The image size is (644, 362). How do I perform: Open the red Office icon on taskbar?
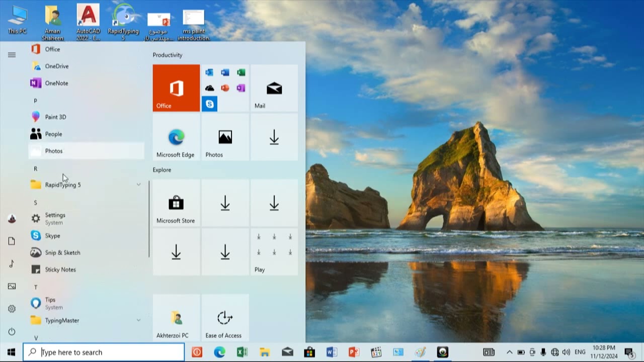(x=197, y=352)
